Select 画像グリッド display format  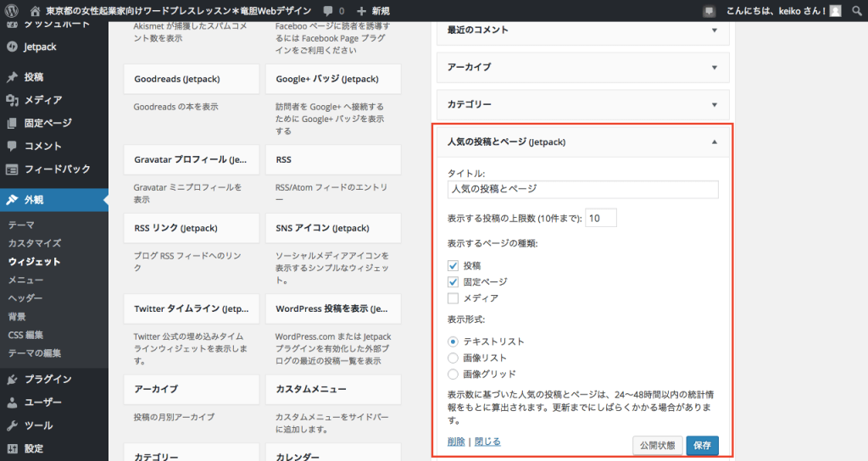453,374
